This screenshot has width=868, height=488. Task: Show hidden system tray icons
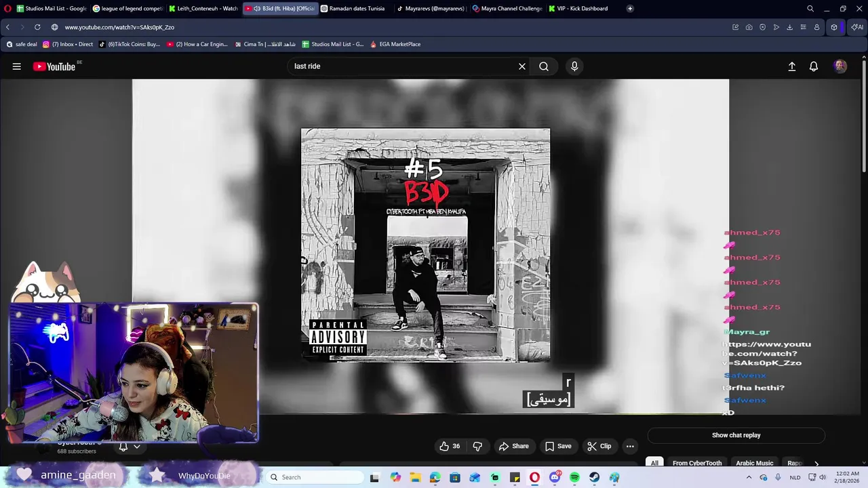coord(749,477)
